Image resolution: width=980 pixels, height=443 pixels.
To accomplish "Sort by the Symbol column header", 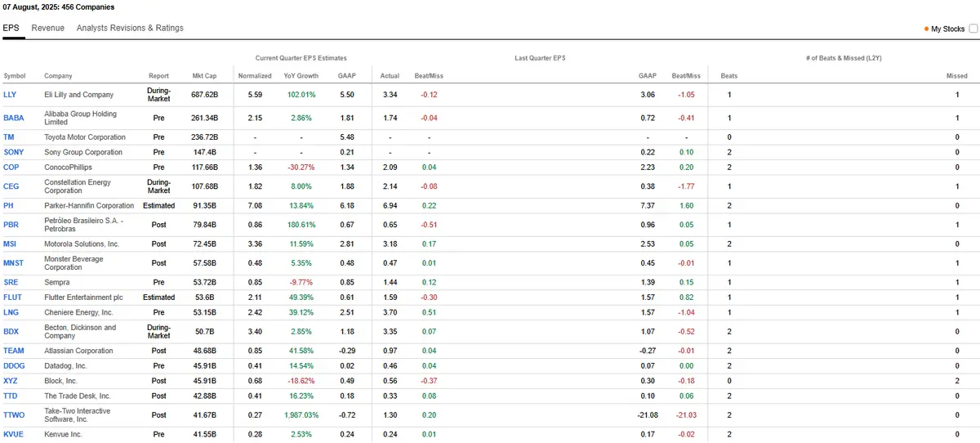I will click(x=15, y=76).
